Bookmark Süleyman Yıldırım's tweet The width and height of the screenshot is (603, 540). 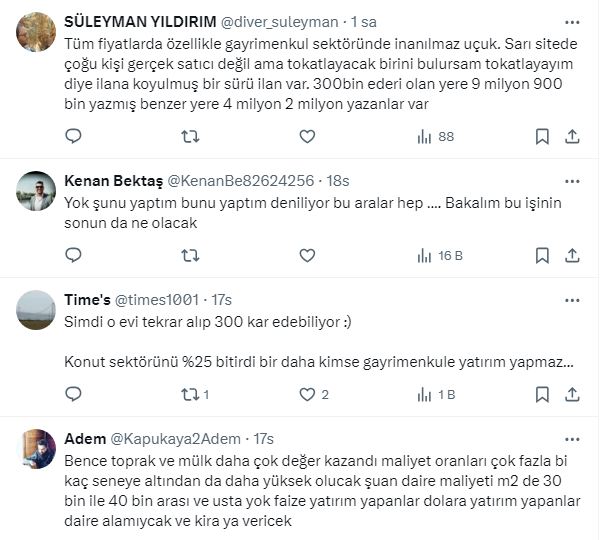[x=541, y=136]
